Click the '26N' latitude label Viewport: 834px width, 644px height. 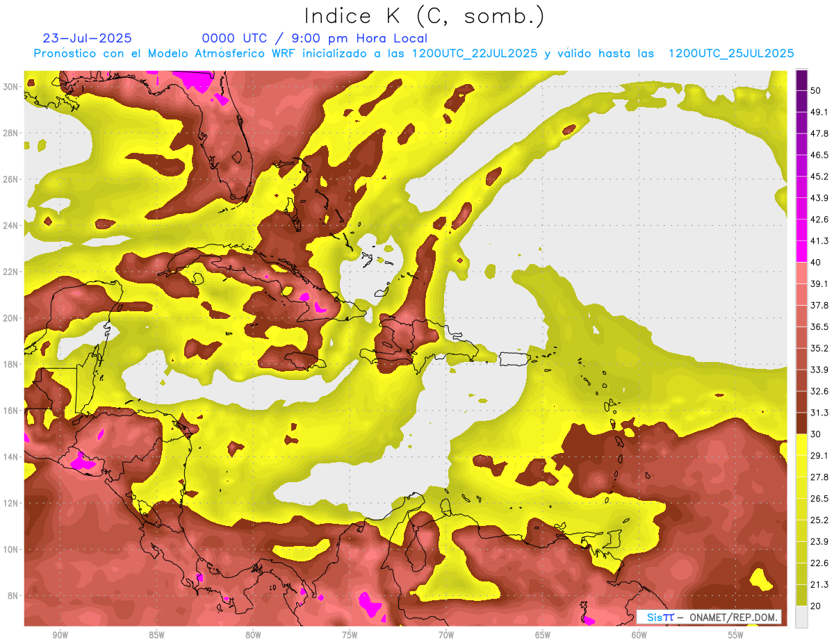point(10,179)
